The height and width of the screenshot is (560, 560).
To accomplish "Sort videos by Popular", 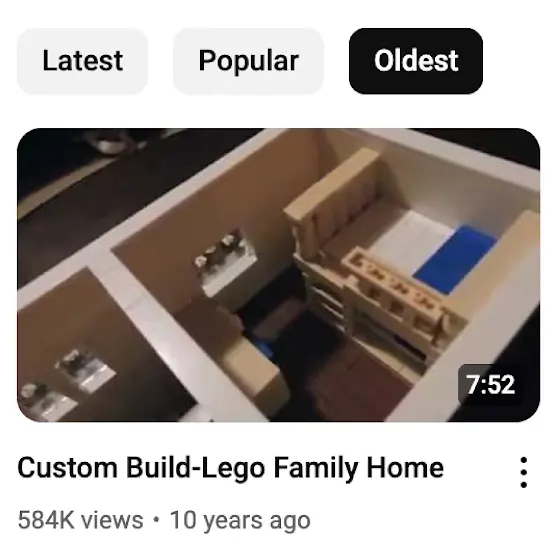I will tap(249, 61).
